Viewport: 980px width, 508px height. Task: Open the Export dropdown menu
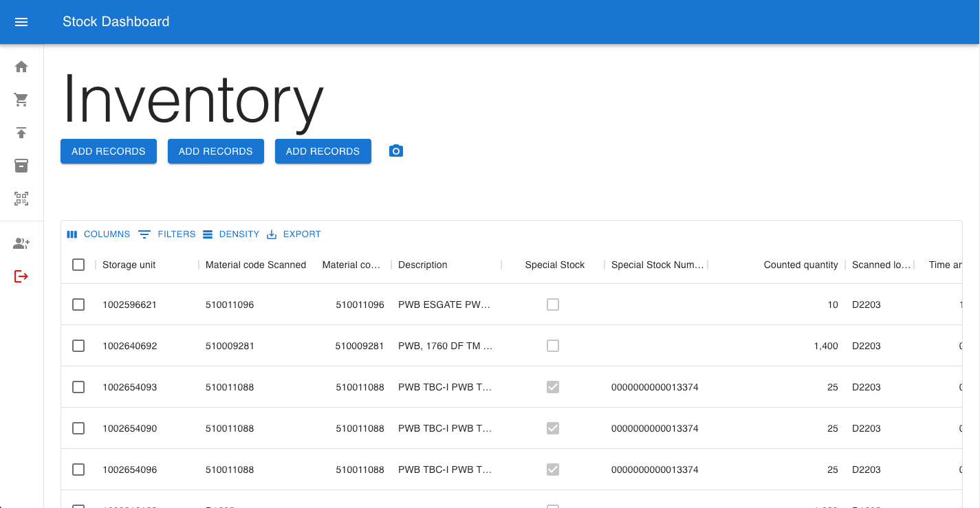pos(294,234)
